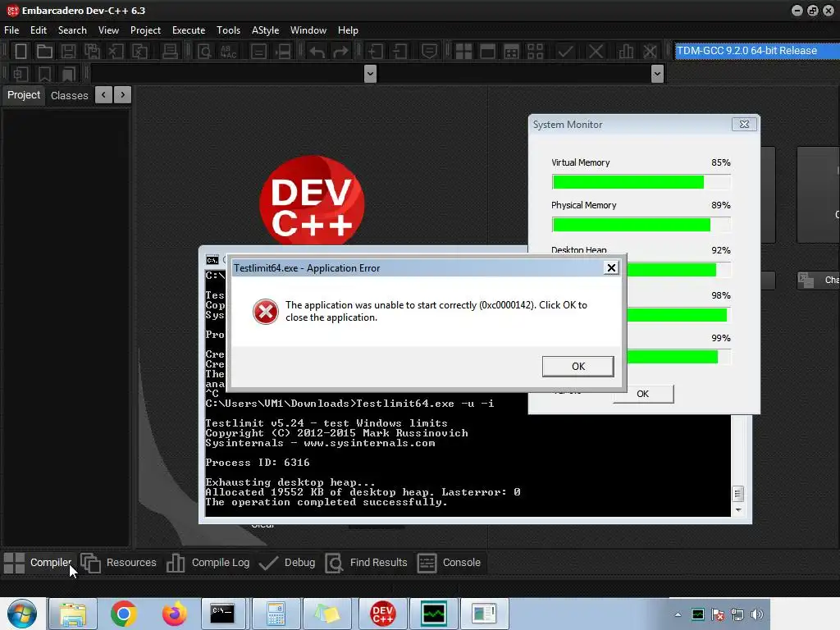
Task: Open the Execute menu
Action: tap(189, 30)
